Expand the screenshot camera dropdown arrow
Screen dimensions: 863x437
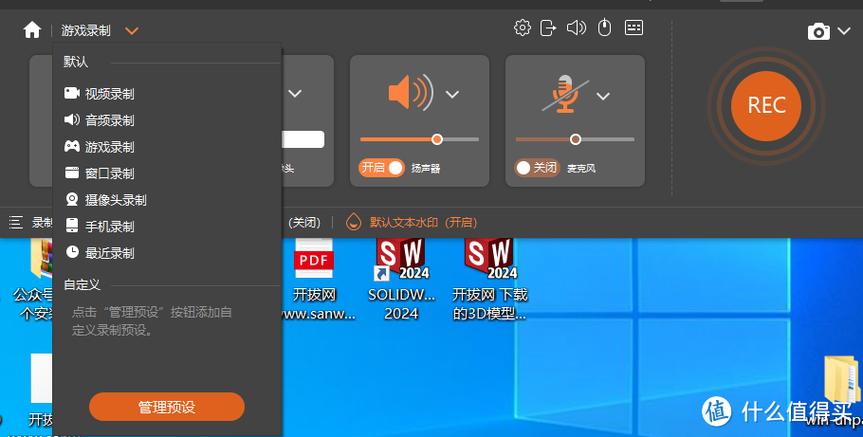pyautogui.click(x=844, y=31)
